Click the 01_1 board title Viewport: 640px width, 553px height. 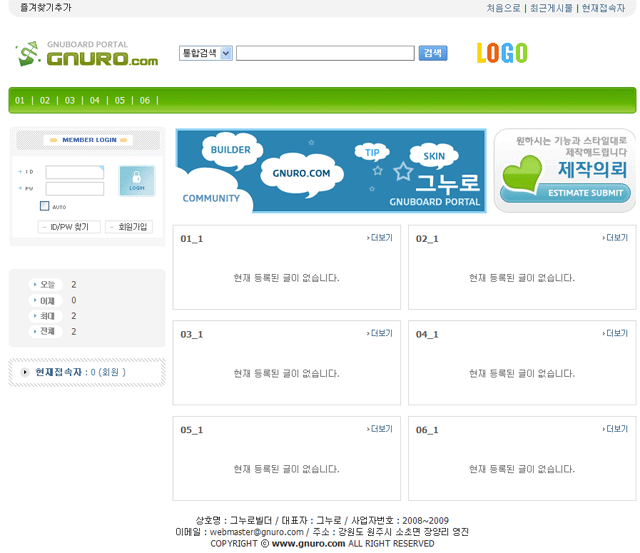pyautogui.click(x=191, y=239)
